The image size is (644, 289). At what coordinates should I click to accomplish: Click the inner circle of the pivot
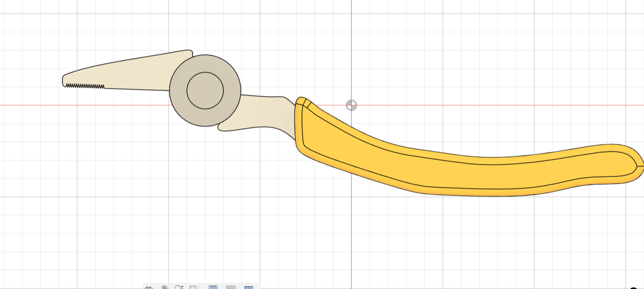pyautogui.click(x=205, y=91)
